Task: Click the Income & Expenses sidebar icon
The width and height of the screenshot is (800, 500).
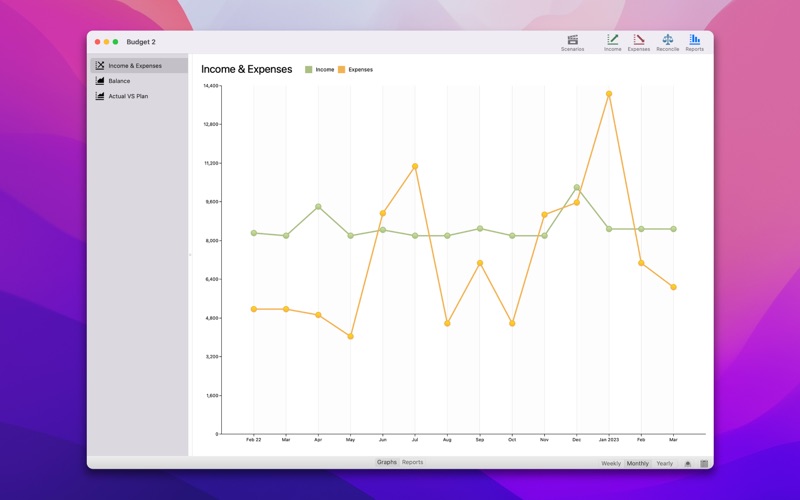Action: (x=100, y=65)
